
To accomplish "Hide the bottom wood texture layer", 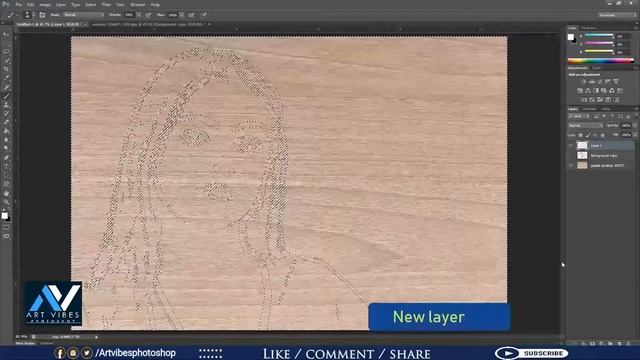I will point(571,165).
